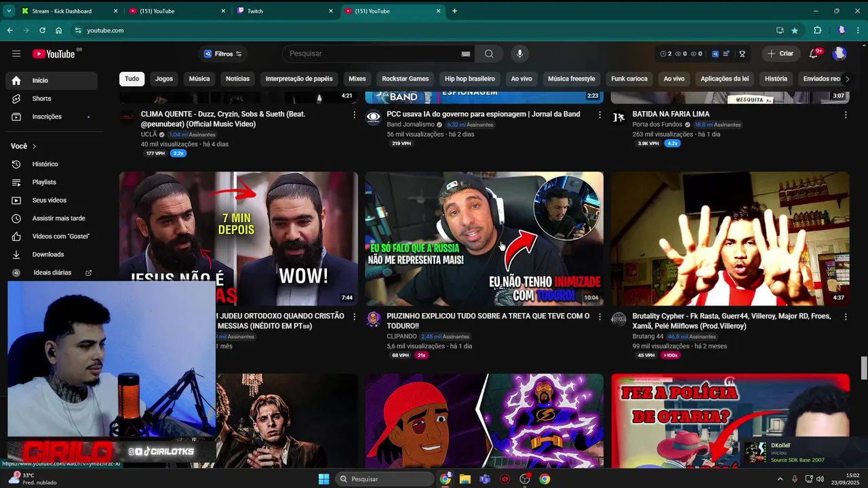Click the install app icon in address bar

click(x=780, y=30)
